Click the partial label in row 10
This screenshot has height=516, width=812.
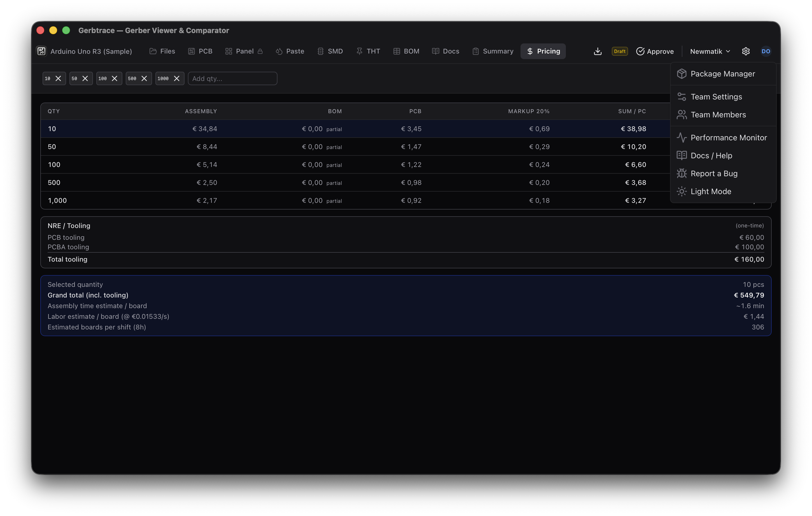pos(334,129)
